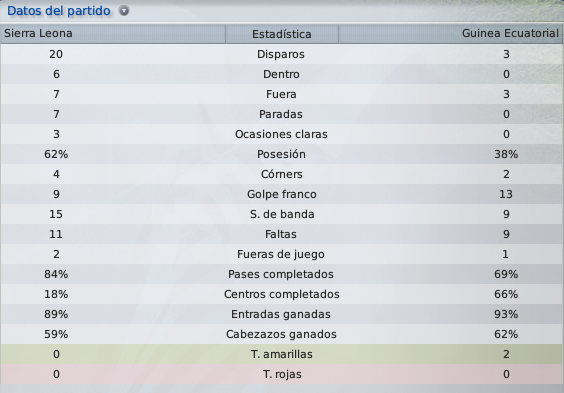
Task: Click the Guinea Ecuatorial column header
Action: click(x=451, y=34)
